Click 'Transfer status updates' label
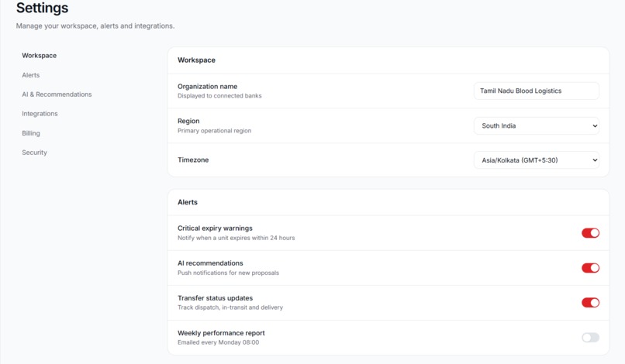 pyautogui.click(x=216, y=298)
